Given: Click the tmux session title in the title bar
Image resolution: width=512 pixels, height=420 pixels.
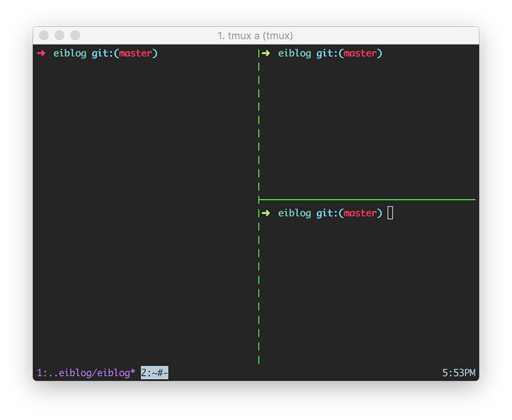Looking at the screenshot, I should click(x=256, y=36).
